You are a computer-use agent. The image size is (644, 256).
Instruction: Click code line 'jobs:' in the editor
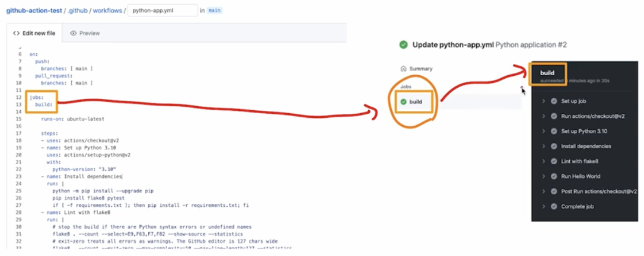[36, 97]
